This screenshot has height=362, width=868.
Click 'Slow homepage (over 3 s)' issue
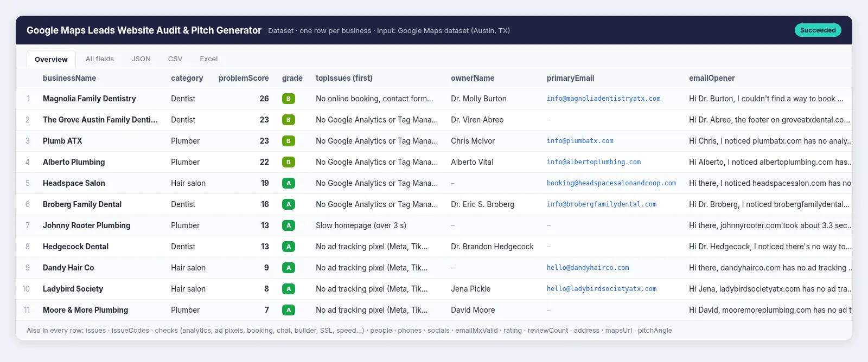[361, 225]
